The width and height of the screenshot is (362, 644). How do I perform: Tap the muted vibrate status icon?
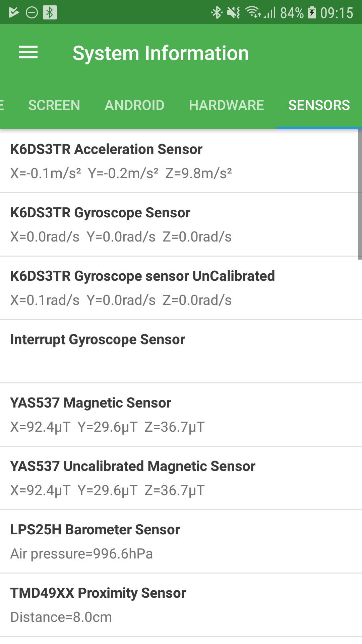[233, 13]
